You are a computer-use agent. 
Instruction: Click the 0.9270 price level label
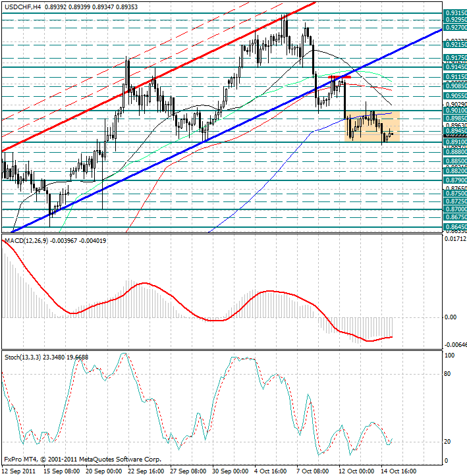point(455,28)
